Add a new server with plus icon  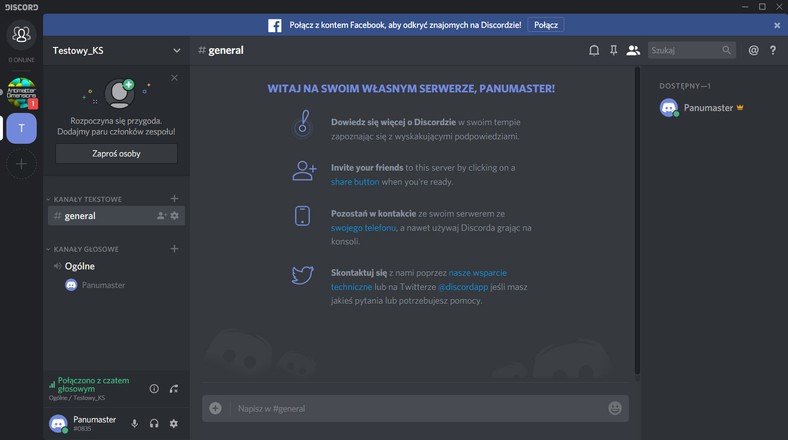point(22,164)
